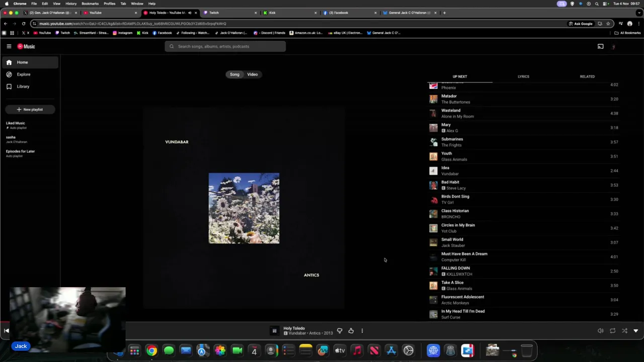The image size is (644, 362).
Task: Toggle repeat mode in player bar
Action: pyautogui.click(x=612, y=331)
